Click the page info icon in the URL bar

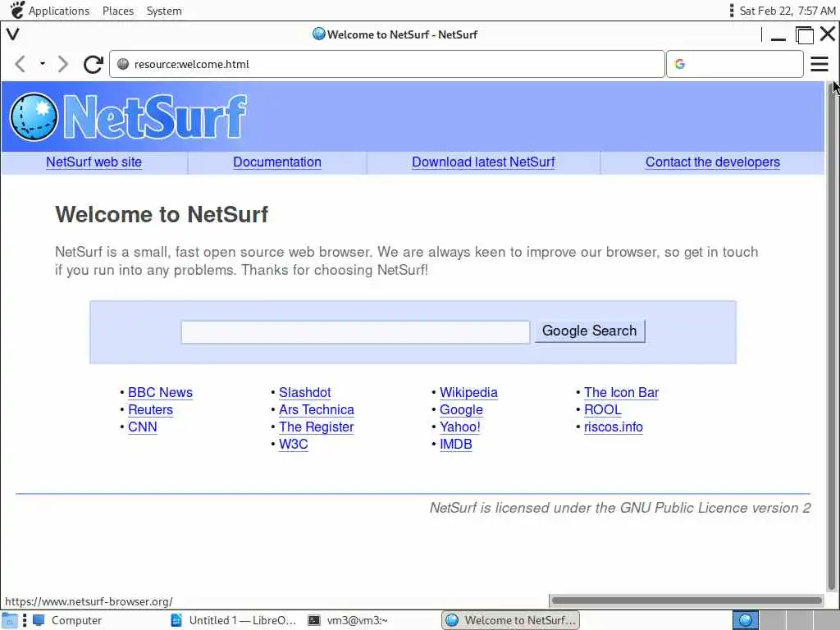pyautogui.click(x=123, y=64)
